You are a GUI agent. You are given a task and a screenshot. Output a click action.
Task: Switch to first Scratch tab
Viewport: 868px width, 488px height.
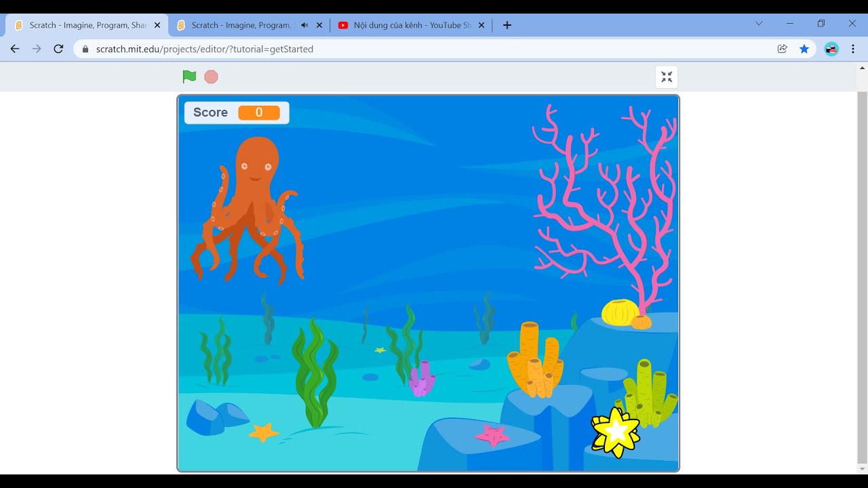[x=87, y=25]
